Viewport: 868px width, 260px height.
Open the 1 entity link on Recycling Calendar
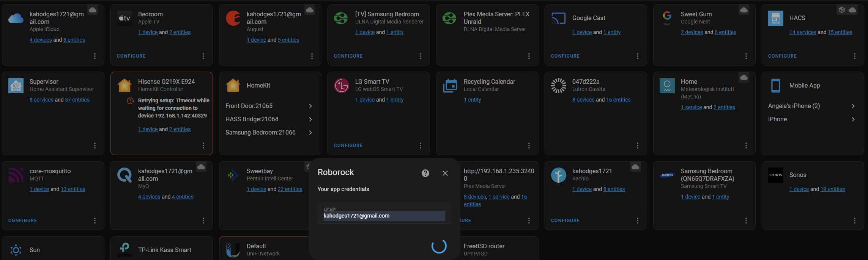pos(473,100)
